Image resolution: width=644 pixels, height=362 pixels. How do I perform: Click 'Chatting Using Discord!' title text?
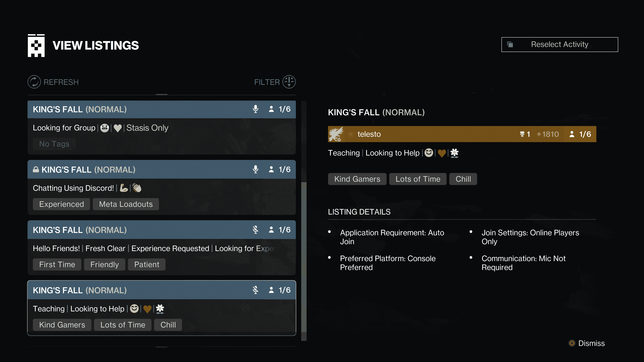point(73,188)
